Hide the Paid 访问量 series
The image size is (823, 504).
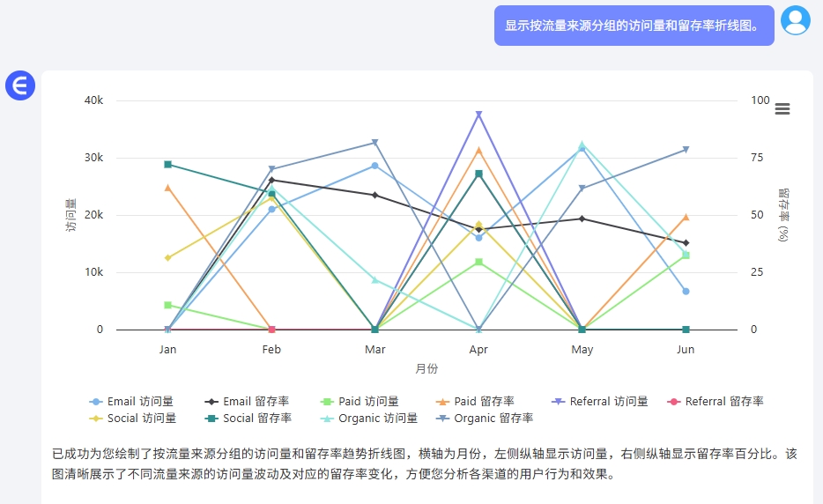point(360,402)
